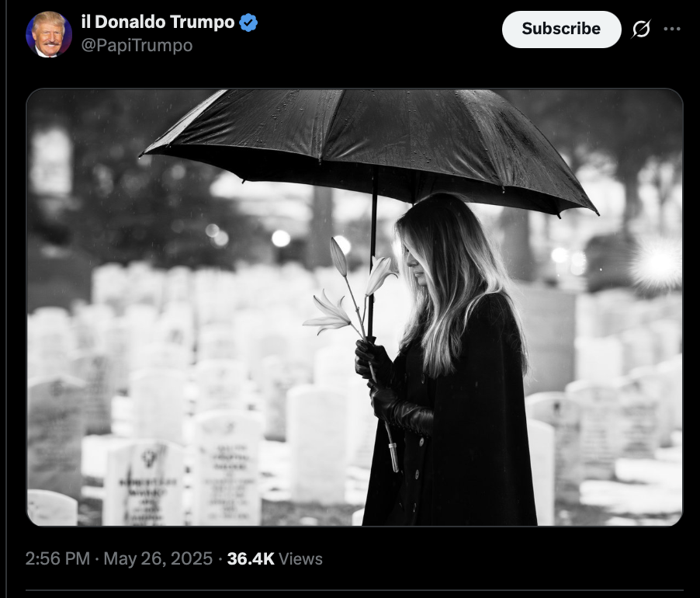The width and height of the screenshot is (700, 598).
Task: Open the three-dot more options menu
Action: (672, 29)
